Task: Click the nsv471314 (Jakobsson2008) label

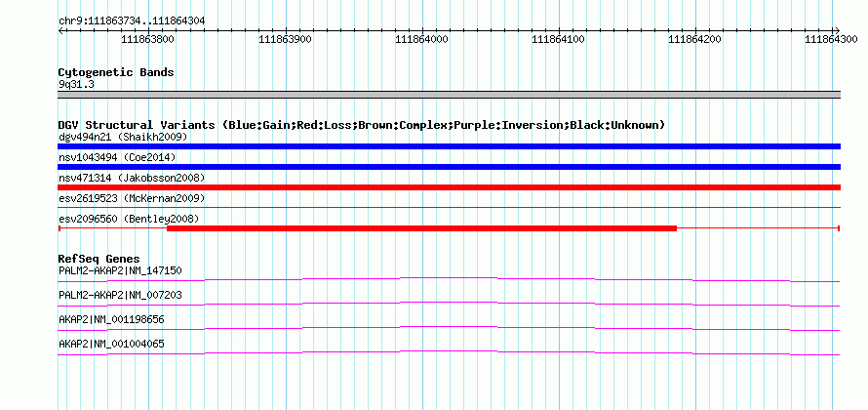Action: coord(132,178)
